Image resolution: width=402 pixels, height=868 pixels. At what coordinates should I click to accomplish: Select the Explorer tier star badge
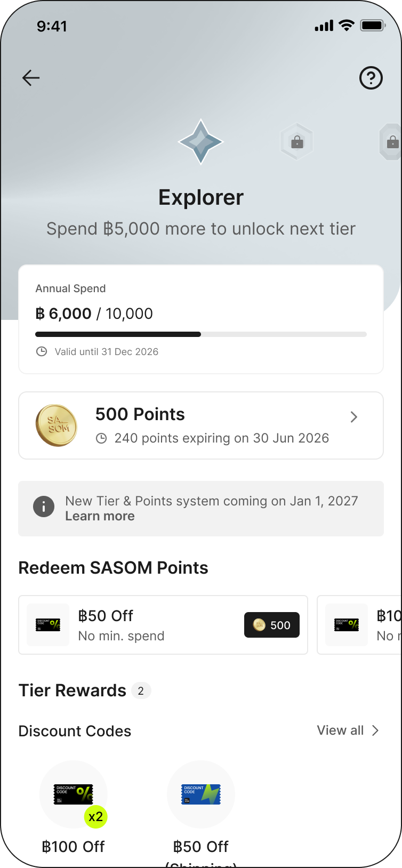pos(200,141)
